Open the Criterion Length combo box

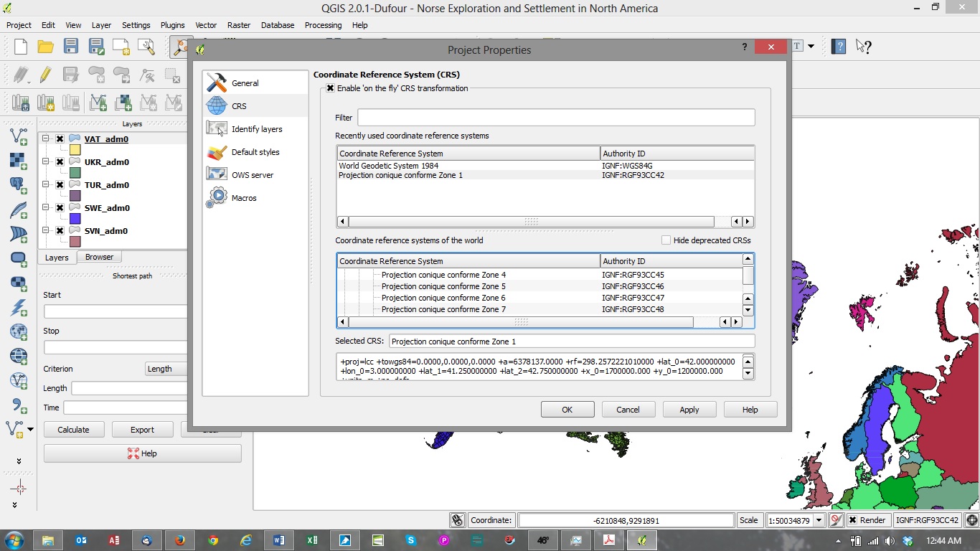click(x=166, y=369)
